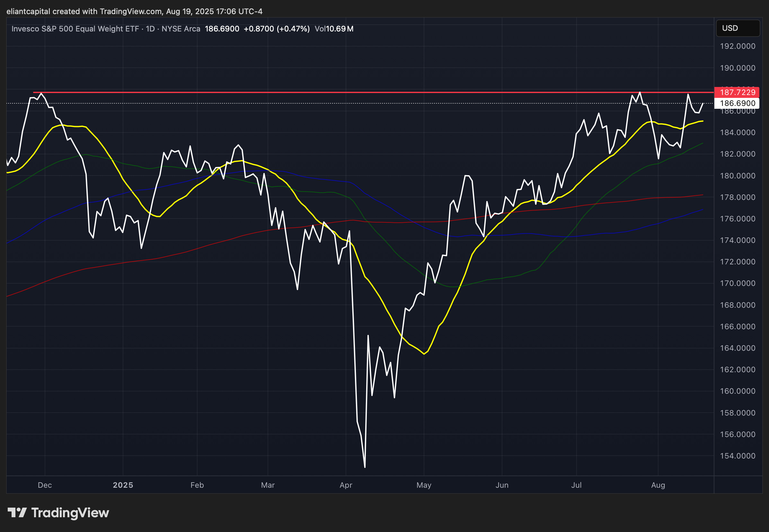Click the Vol 10.69M indicator text
The width and height of the screenshot is (769, 532).
[x=334, y=29]
